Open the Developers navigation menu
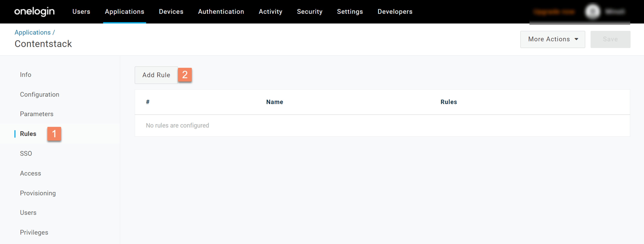This screenshot has height=244, width=644. pyautogui.click(x=395, y=12)
